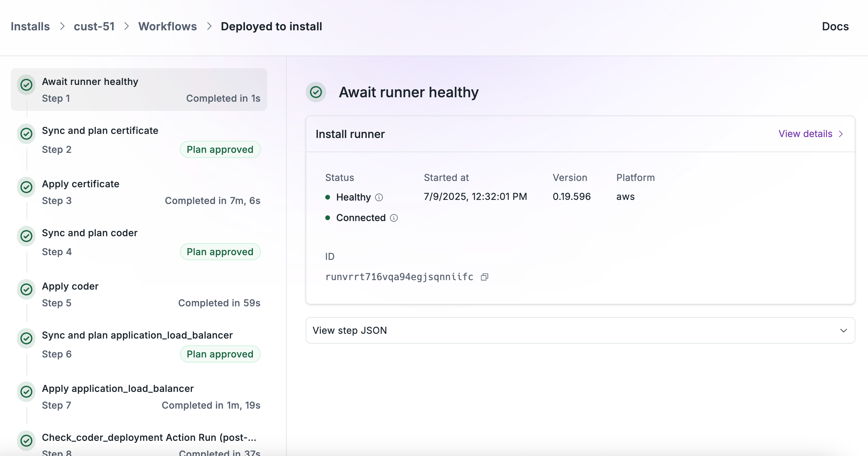Select the Sync and plan certificate step
The image size is (868, 456).
pyautogui.click(x=139, y=140)
